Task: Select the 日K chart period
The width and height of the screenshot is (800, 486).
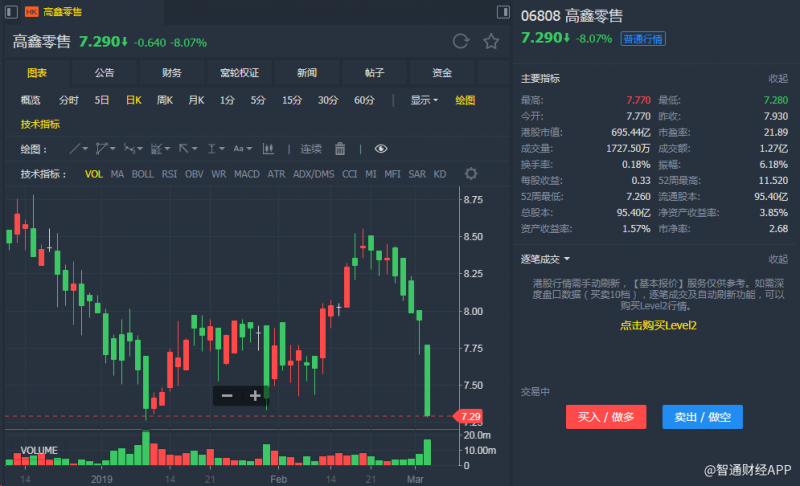Action: pyautogui.click(x=134, y=100)
